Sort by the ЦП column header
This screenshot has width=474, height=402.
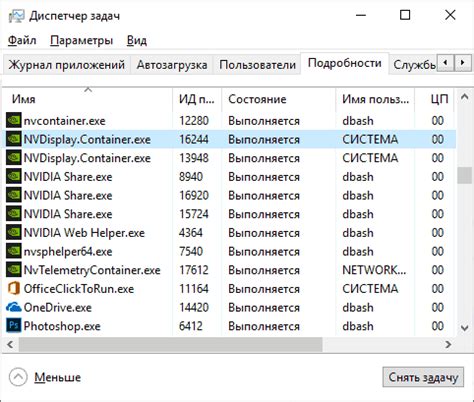[435, 99]
